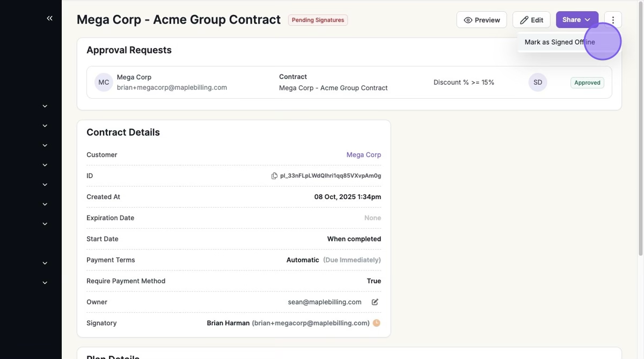Expand the topmost sidebar section chevron
The height and width of the screenshot is (359, 644).
[x=45, y=106]
